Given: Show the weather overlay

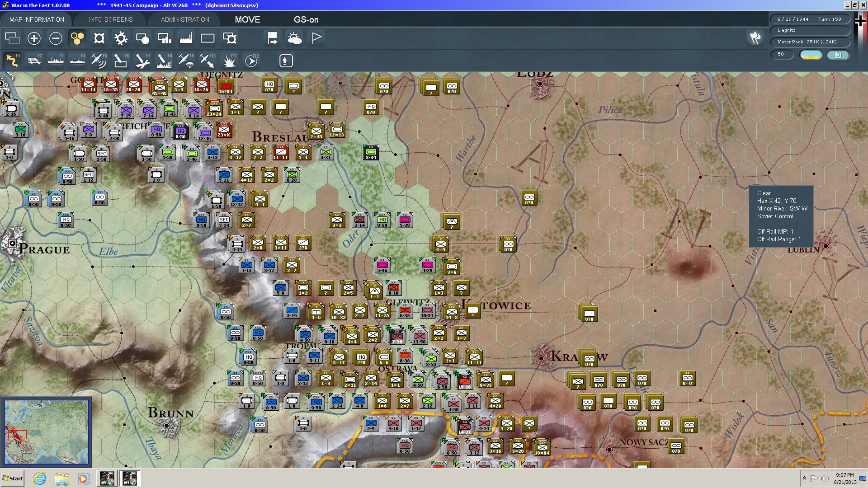Looking at the screenshot, I should 295,38.
